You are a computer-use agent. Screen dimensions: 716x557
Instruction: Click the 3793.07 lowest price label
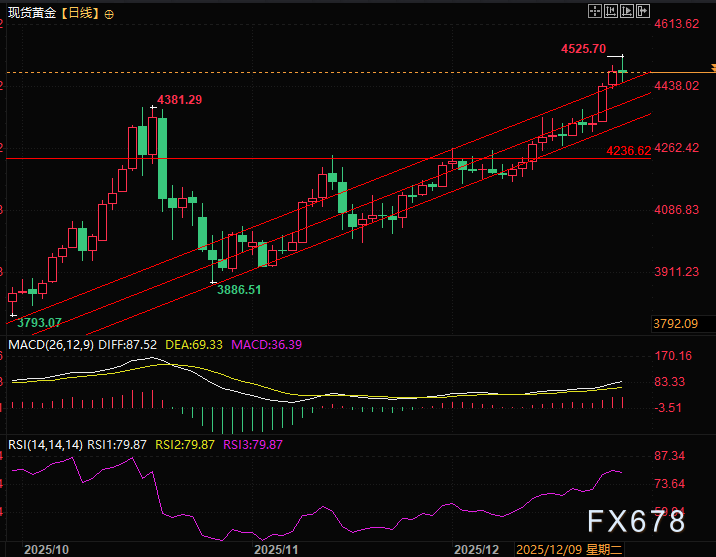[x=39, y=322]
